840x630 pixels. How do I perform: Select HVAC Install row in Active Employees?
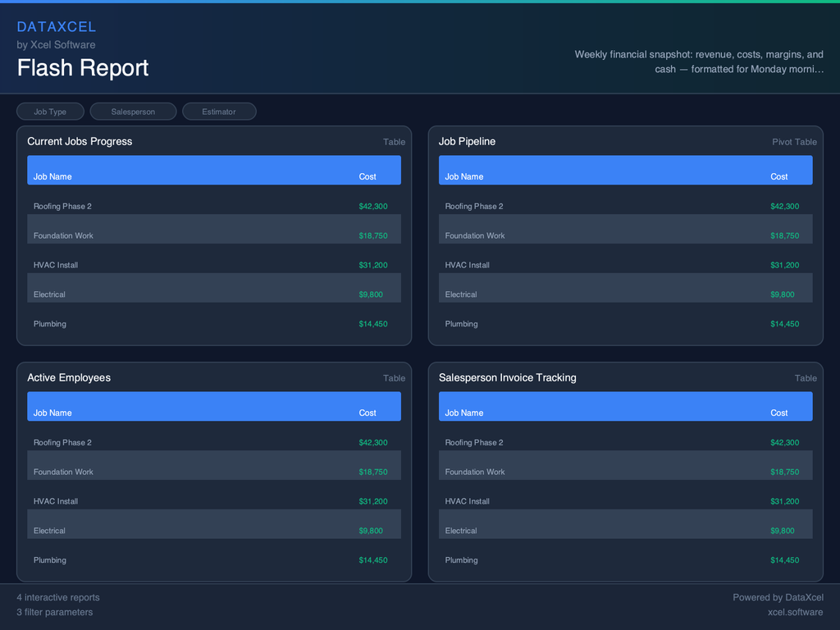(x=56, y=501)
